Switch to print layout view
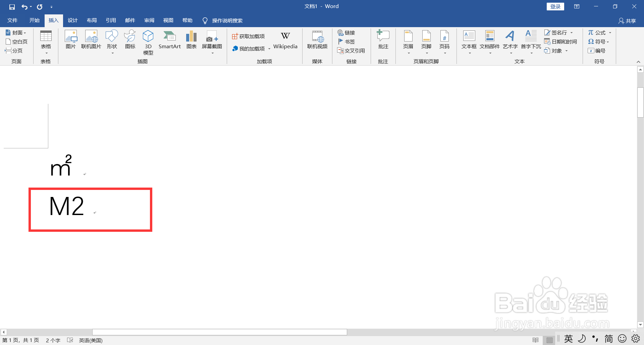The width and height of the screenshot is (644, 345). pos(549,340)
